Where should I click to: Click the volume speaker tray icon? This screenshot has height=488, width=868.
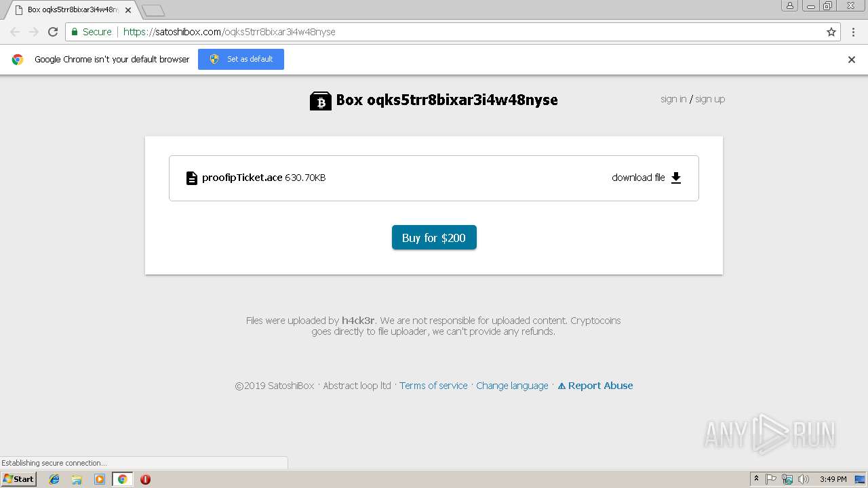[x=804, y=479]
